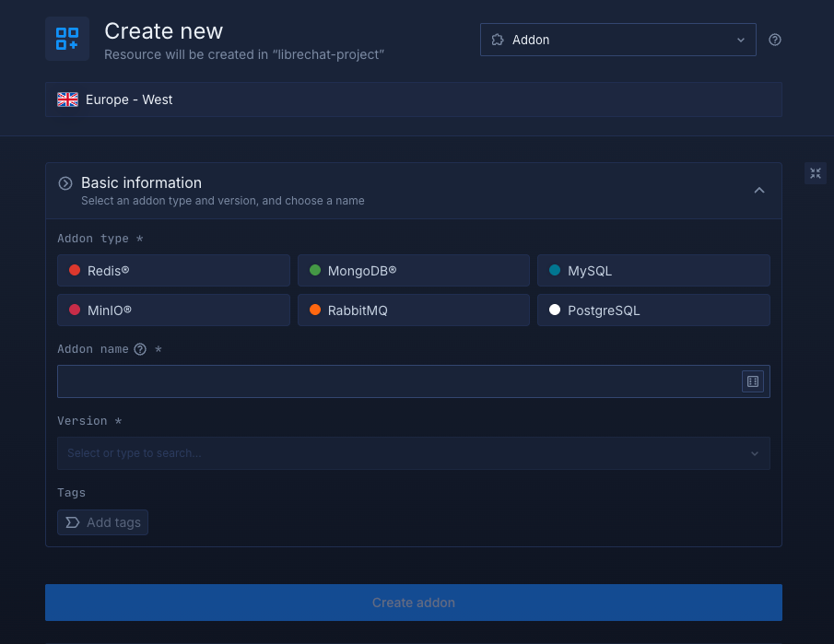Select MongoDB addon type
The width and height of the screenshot is (834, 644).
(x=413, y=271)
